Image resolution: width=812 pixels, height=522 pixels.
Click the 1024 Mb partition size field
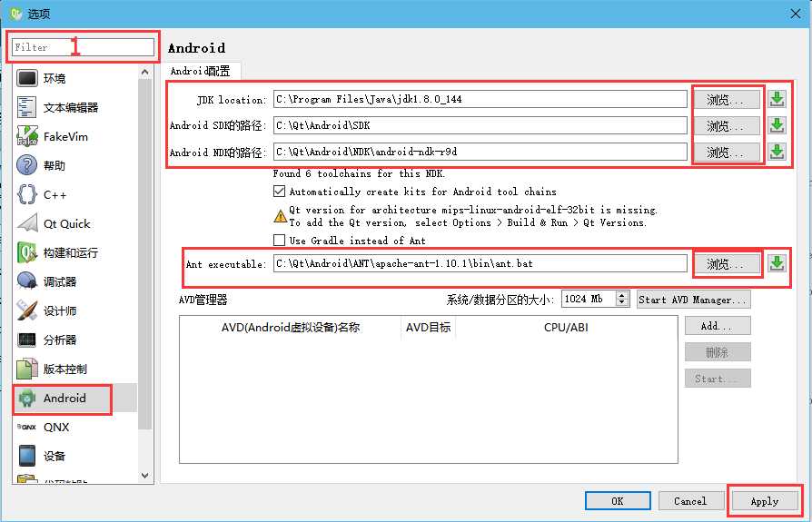pyautogui.click(x=589, y=299)
